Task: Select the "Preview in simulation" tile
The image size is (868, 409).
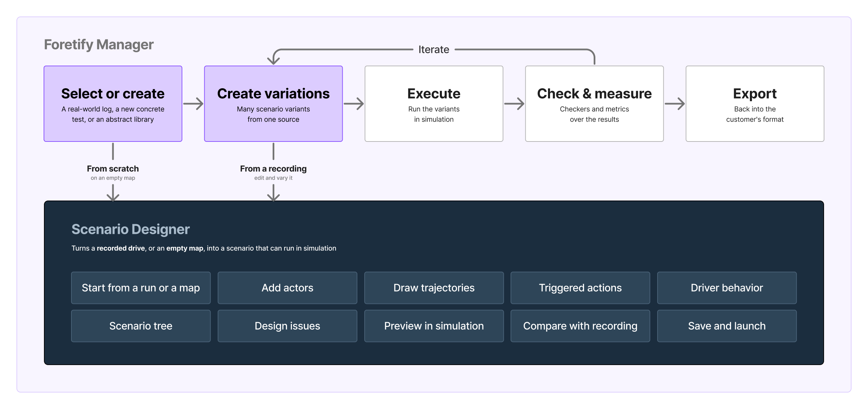Action: pos(434,326)
